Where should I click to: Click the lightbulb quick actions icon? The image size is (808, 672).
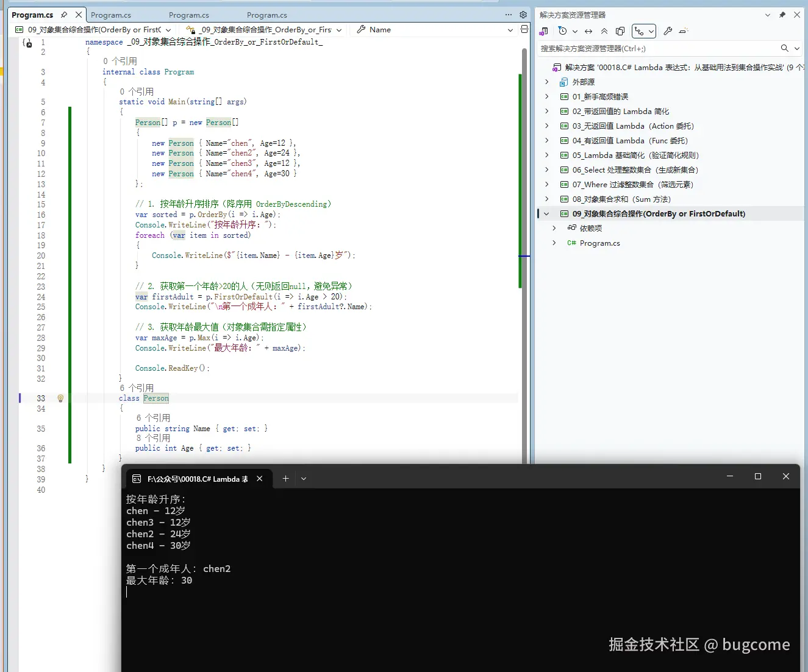tap(60, 398)
